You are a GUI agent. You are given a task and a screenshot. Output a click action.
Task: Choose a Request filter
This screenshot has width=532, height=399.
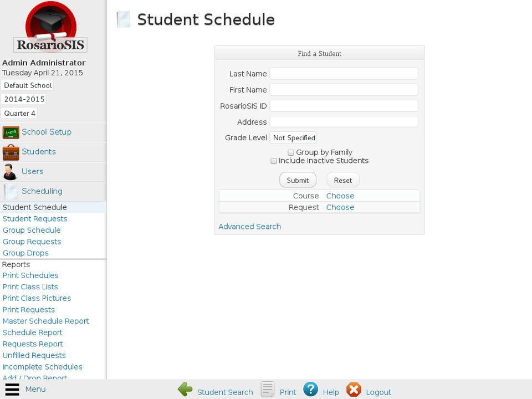(x=340, y=207)
